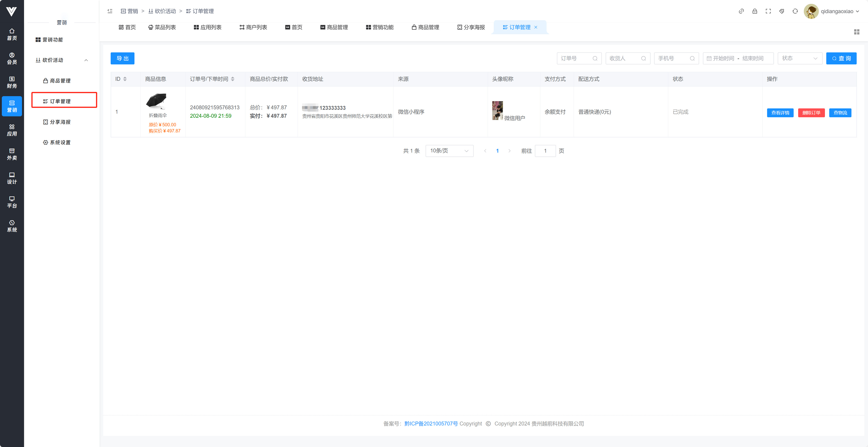Click the link icon in the top bar

tap(741, 11)
